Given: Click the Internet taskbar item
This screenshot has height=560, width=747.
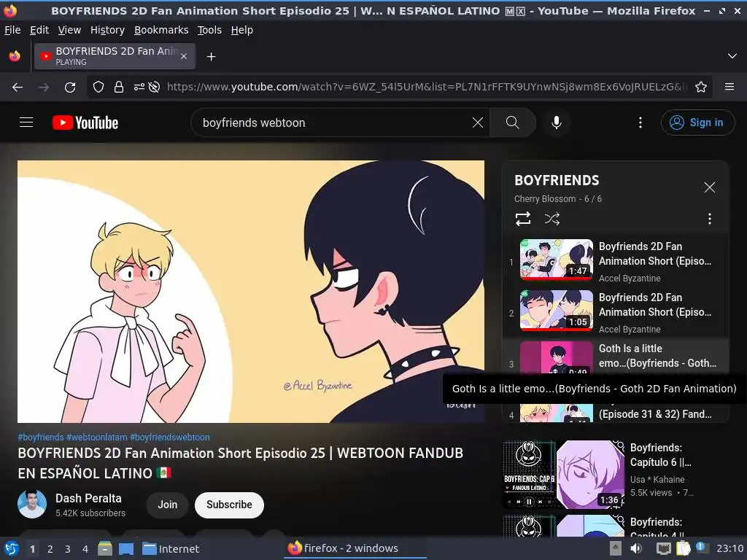Looking at the screenshot, I should point(171,548).
